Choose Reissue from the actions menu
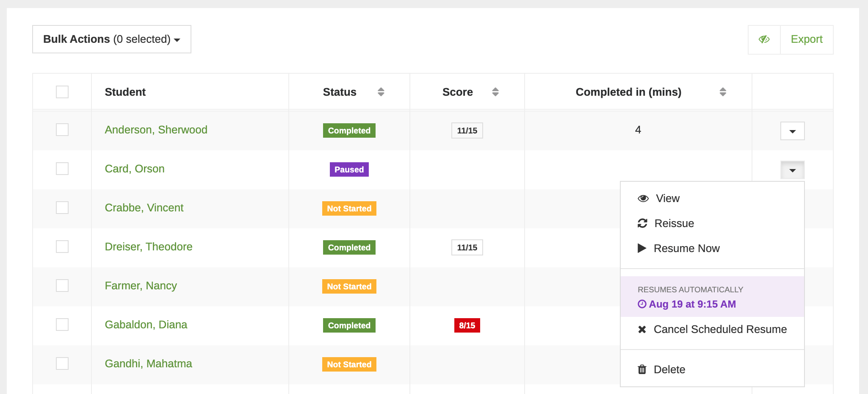This screenshot has width=868, height=394. [x=712, y=223]
